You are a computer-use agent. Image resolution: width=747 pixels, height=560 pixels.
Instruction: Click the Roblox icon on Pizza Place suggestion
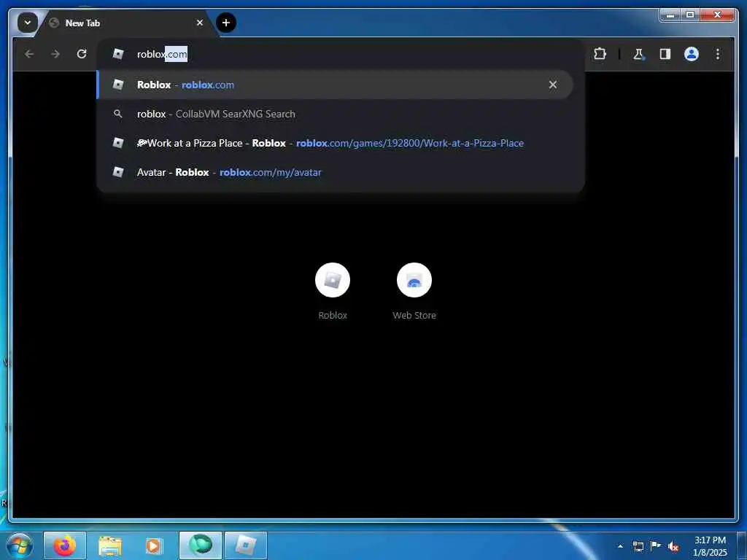(117, 143)
